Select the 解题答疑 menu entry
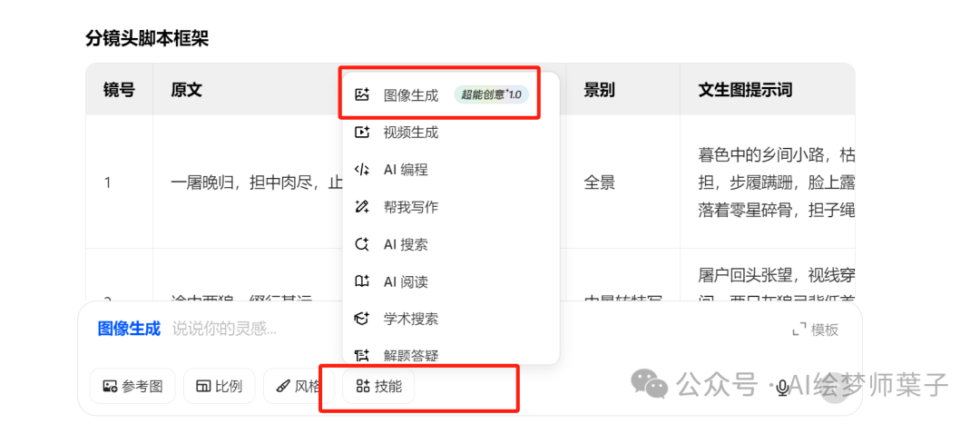The width and height of the screenshot is (980, 424). (410, 355)
